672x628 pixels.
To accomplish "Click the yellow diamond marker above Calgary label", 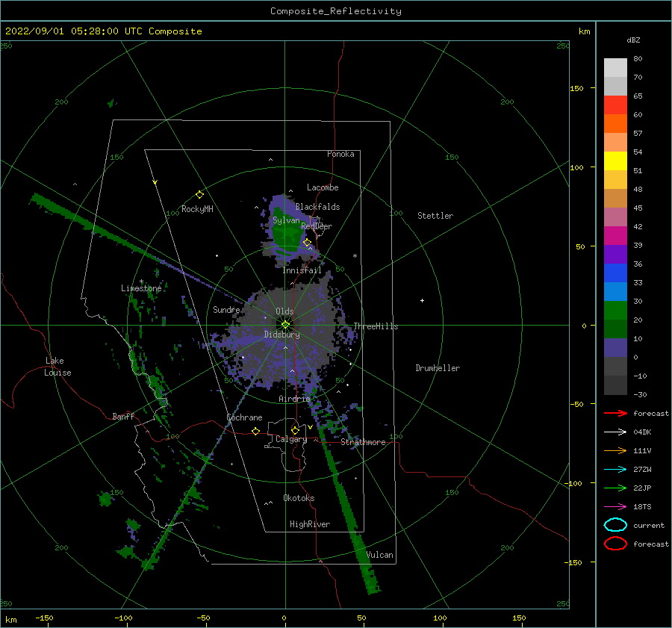I will [295, 430].
